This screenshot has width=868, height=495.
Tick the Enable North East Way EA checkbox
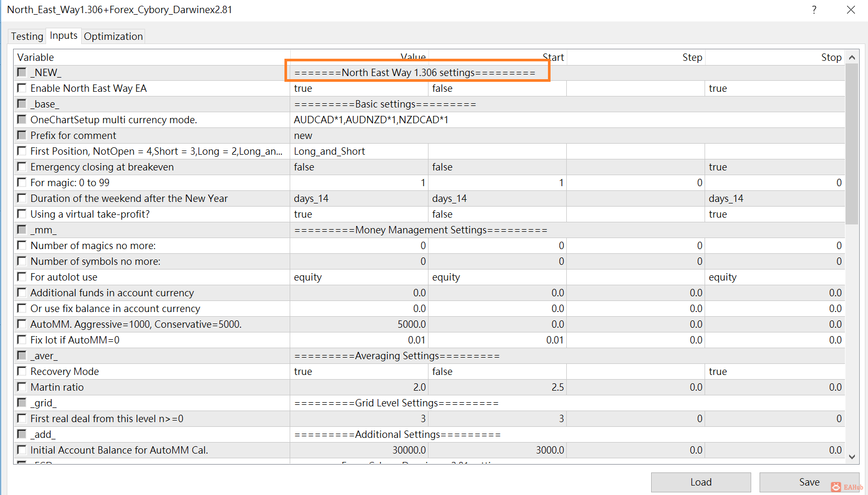pos(22,88)
